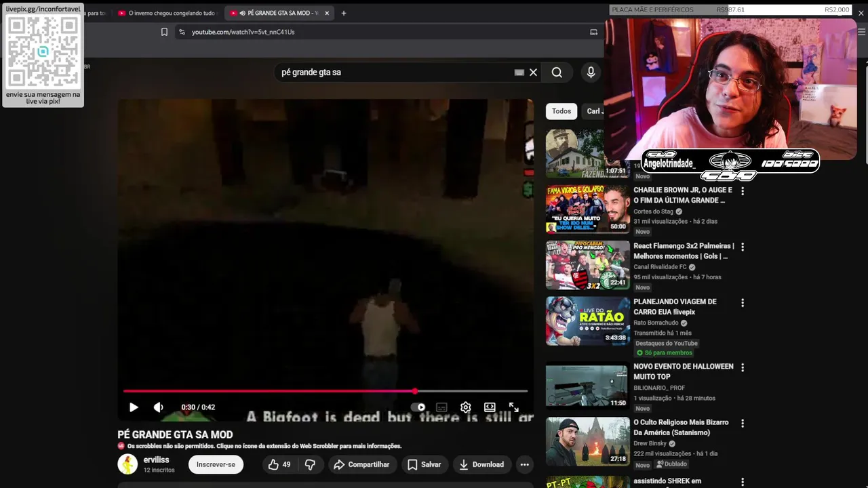Open the options menu for the Culto Religioso video
This screenshot has height=488, width=868.
pos(743,423)
